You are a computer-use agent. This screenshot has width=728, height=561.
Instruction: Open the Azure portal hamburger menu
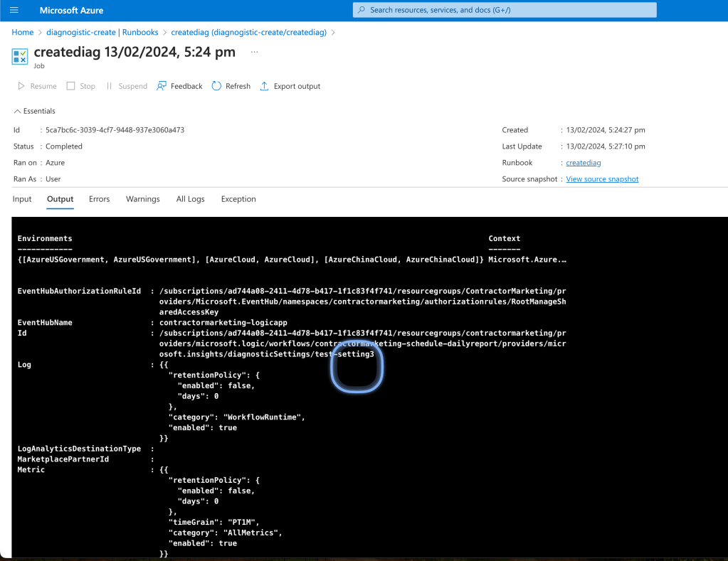coord(14,10)
